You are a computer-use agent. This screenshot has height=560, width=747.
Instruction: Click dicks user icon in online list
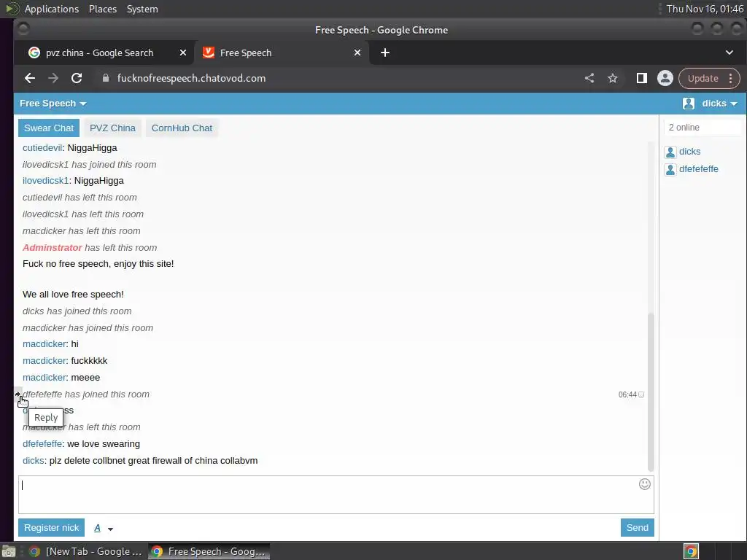670,152
